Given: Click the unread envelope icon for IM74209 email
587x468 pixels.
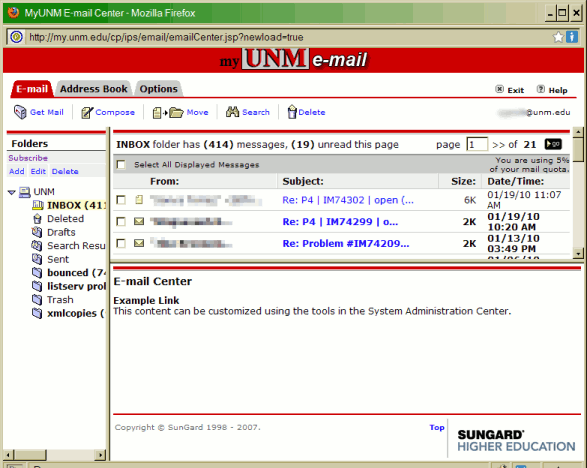Looking at the screenshot, I should click(139, 243).
